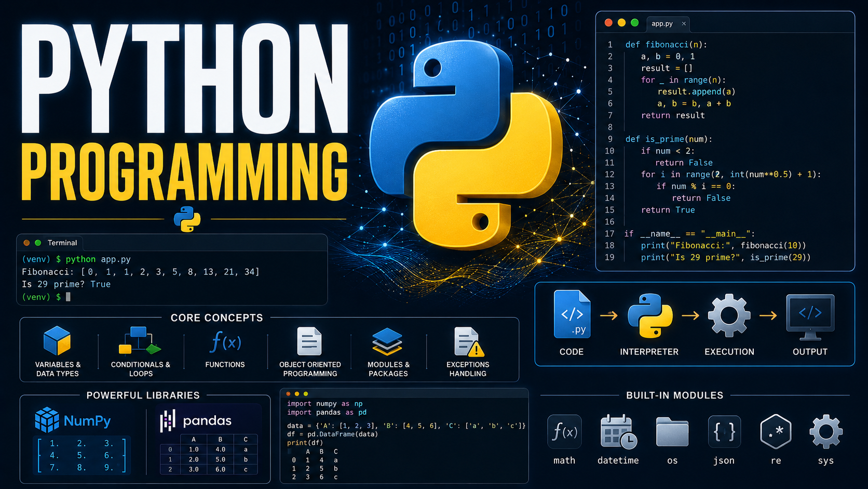This screenshot has height=489, width=868.
Task: Click the small Python logo below PROGRAMMING
Action: click(x=187, y=219)
